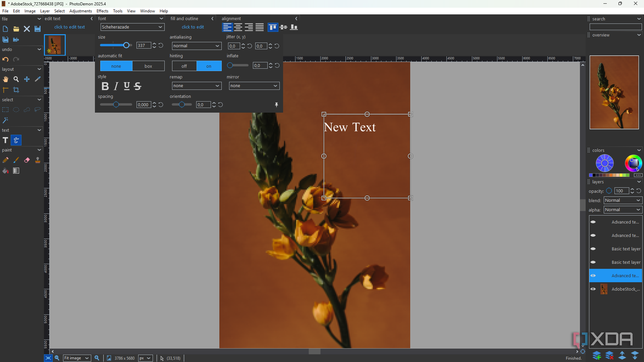The height and width of the screenshot is (362, 644).
Task: Open the remap dropdown
Action: 197,86
